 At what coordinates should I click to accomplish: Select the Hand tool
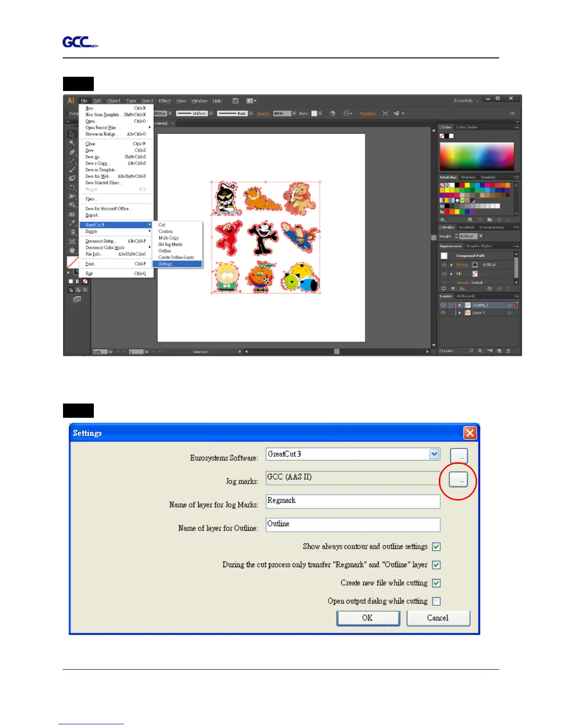tap(72, 250)
